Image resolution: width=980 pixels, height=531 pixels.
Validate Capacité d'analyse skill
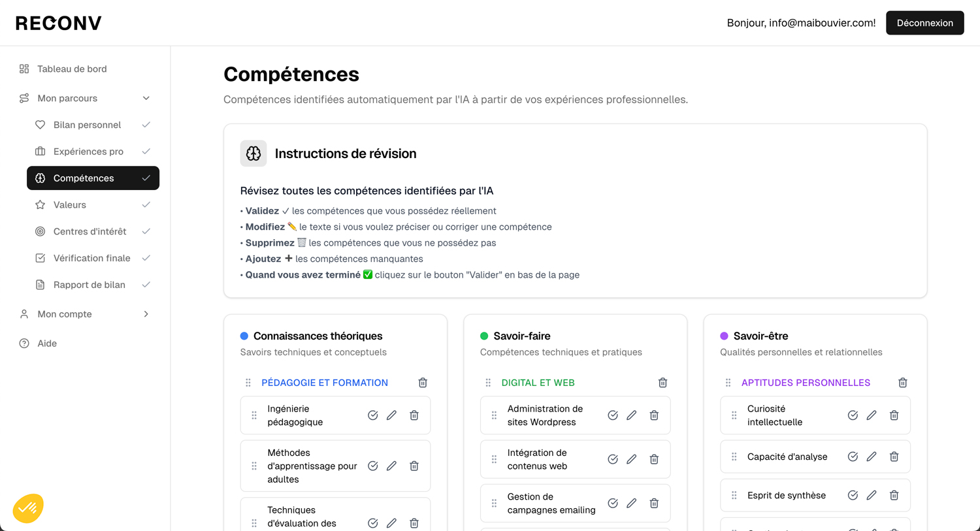pyautogui.click(x=853, y=457)
